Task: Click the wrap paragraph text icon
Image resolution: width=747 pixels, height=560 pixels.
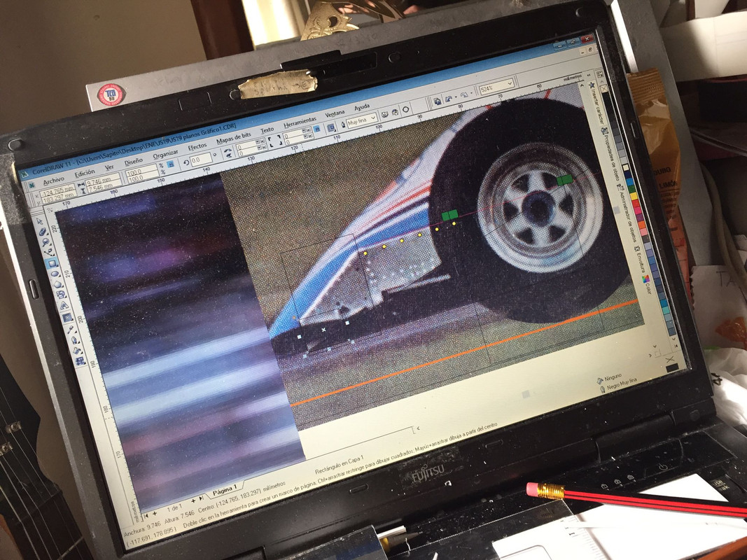Action: [331, 128]
